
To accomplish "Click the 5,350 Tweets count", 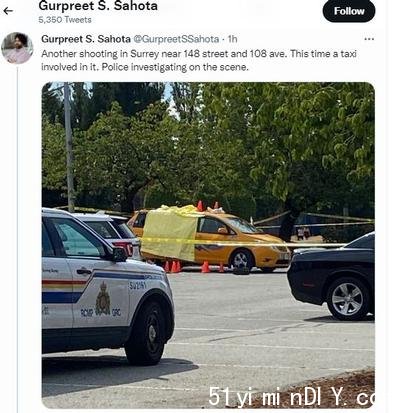I will point(65,20).
